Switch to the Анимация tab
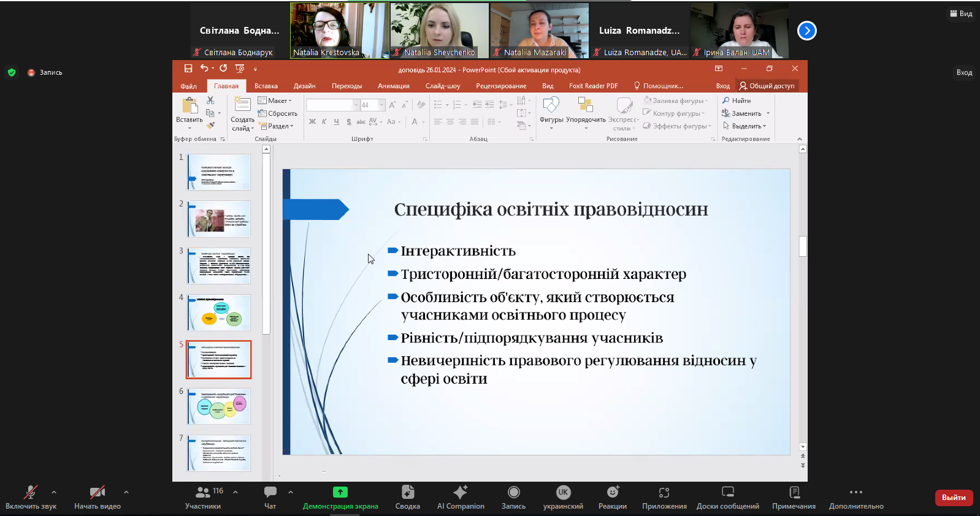The width and height of the screenshot is (980, 516). coord(394,86)
